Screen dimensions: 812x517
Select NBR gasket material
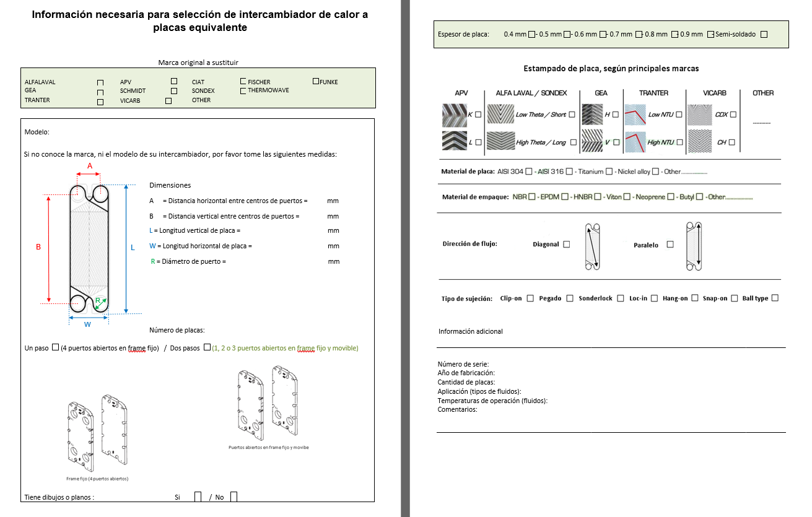[x=532, y=197]
